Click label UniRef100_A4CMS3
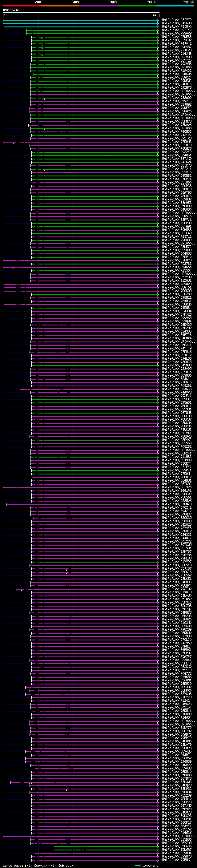Viewport: 197px width, 868px height. click(x=177, y=132)
